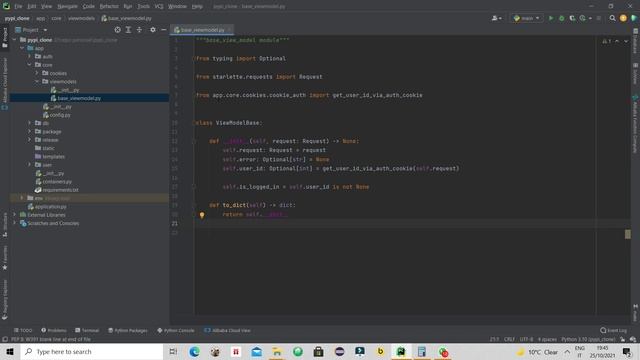Viewport: 640px width, 360px height.
Task: Click the Windows Start button
Action: [10, 351]
